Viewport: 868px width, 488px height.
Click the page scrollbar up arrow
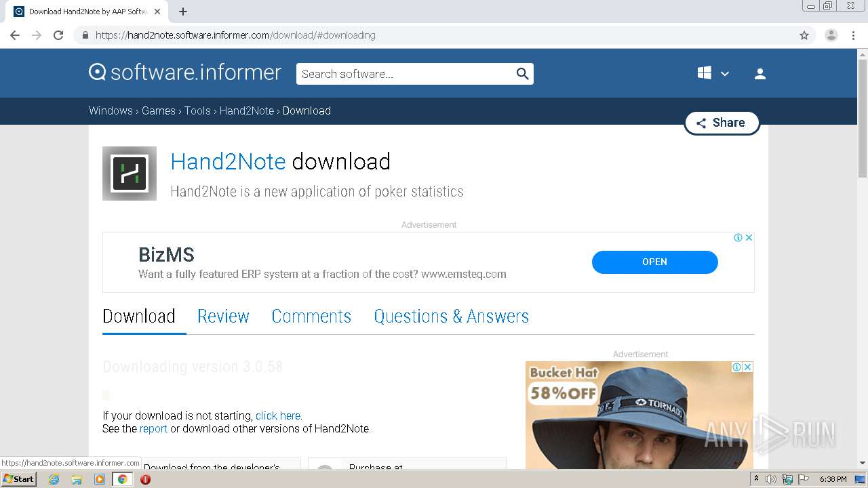tap(863, 54)
